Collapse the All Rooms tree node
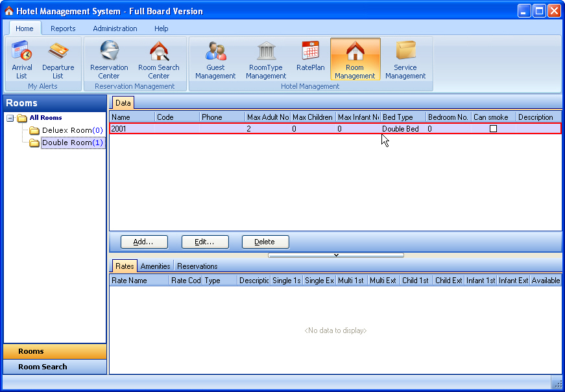Screen dimensions: 565x392 [x=10, y=118]
